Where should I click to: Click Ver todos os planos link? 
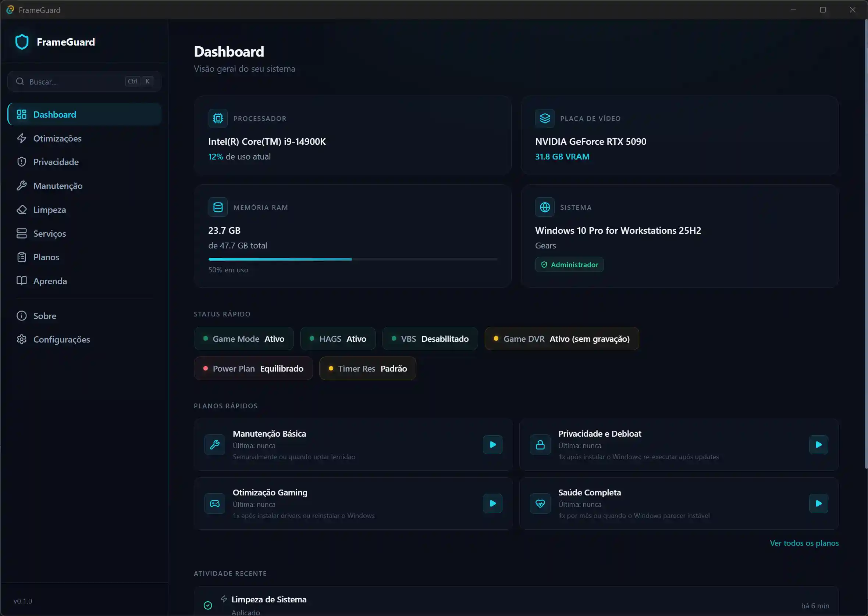(x=805, y=543)
